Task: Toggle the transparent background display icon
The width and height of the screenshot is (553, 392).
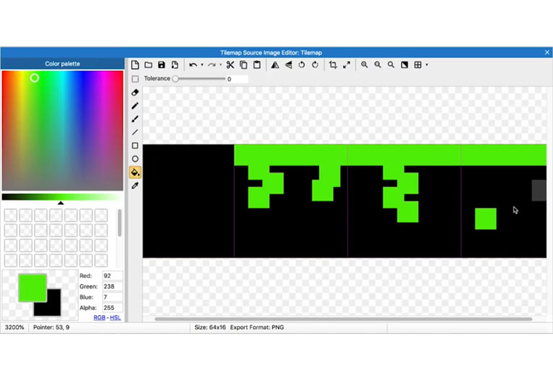Action: [x=404, y=65]
